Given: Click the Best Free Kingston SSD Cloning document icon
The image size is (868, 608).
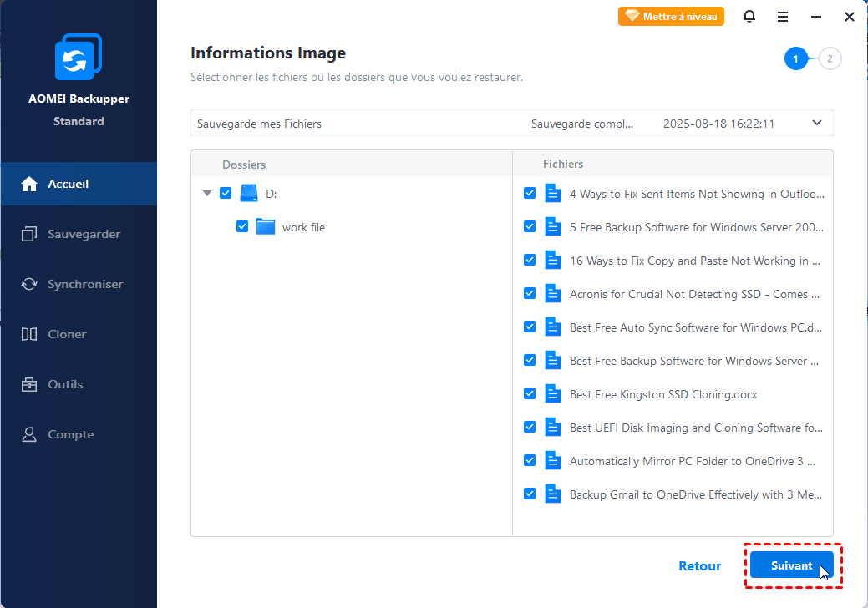Looking at the screenshot, I should click(x=552, y=394).
